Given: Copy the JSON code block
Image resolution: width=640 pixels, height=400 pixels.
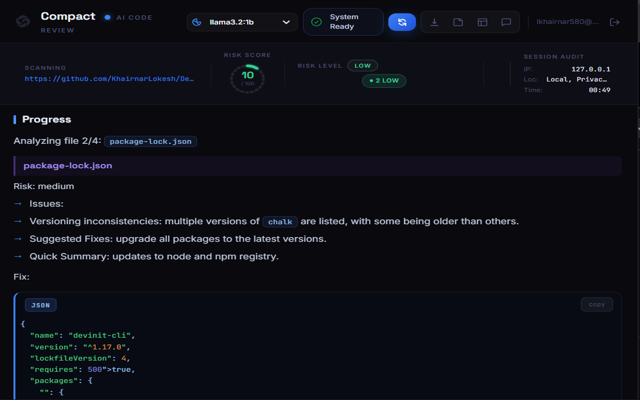Looking at the screenshot, I should (x=596, y=304).
